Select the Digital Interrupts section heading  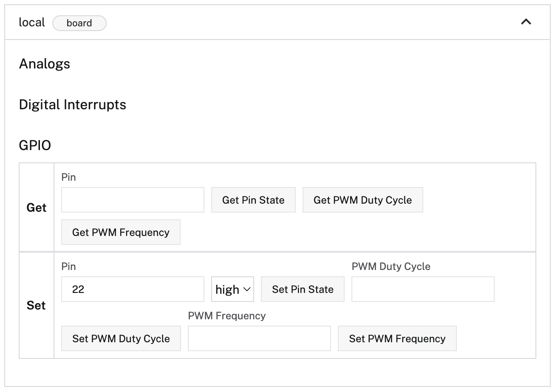point(73,105)
